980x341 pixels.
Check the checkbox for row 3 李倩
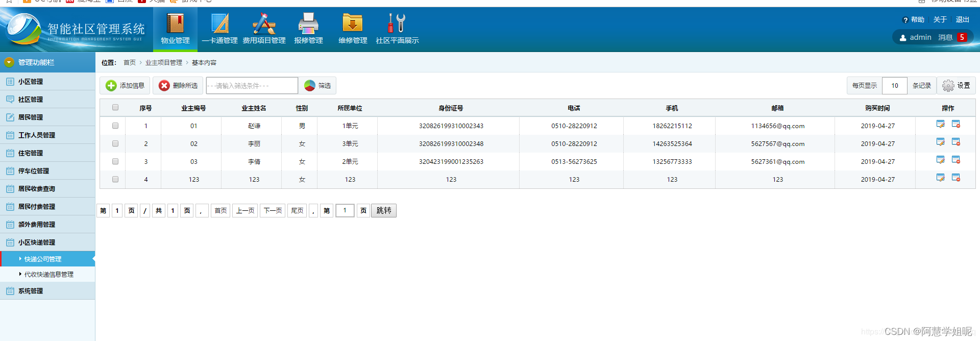point(115,161)
